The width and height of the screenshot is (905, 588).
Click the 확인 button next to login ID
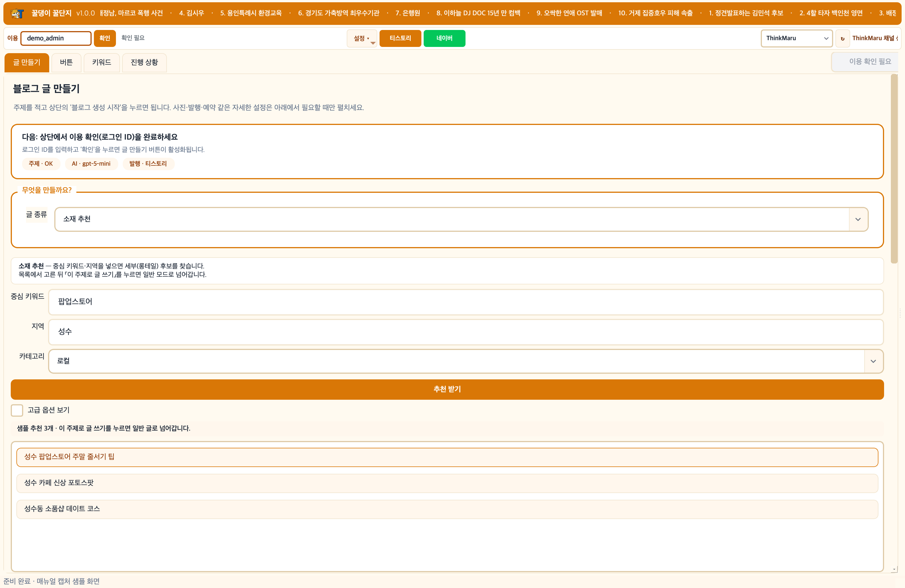pos(105,38)
